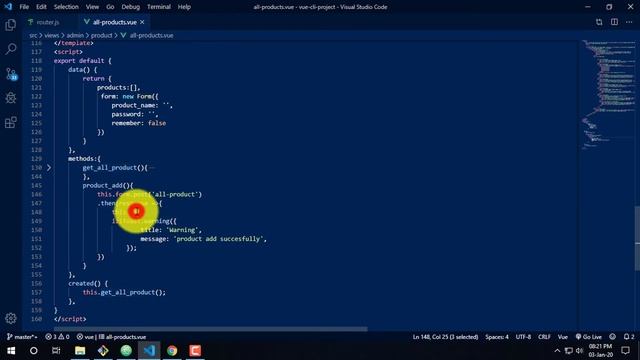The image size is (640, 360).
Task: Open the Debug view in activity bar
Action: pos(11,98)
